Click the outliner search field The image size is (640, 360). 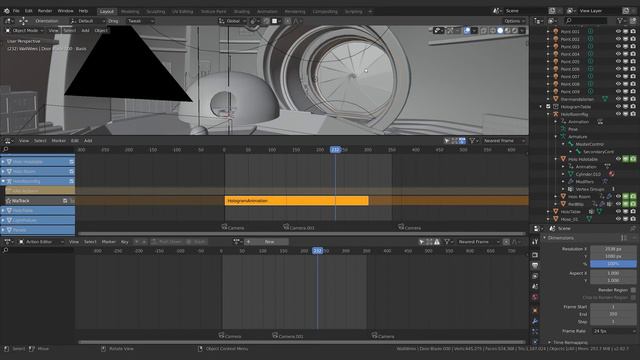pyautogui.click(x=586, y=20)
